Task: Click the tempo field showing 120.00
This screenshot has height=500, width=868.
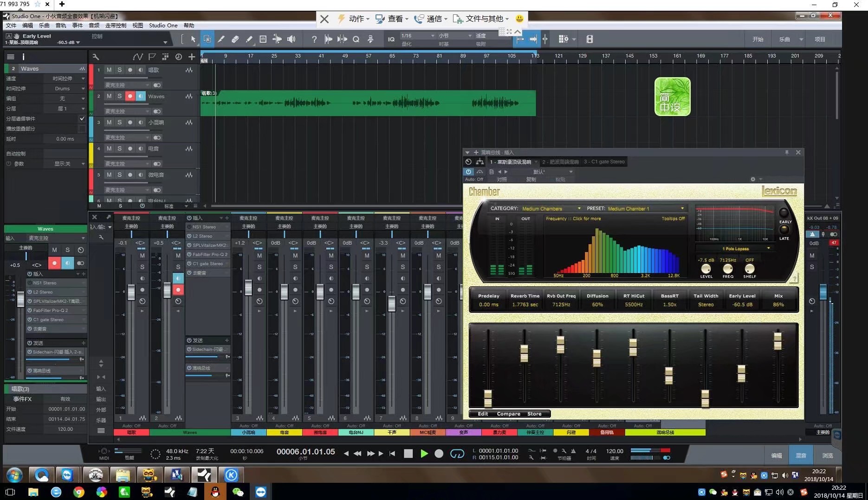Action: [615, 451]
